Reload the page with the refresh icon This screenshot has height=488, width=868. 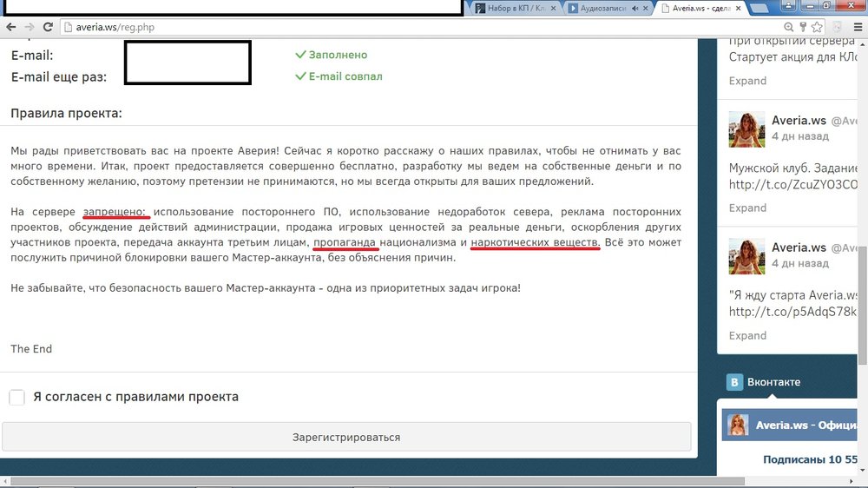(x=49, y=27)
